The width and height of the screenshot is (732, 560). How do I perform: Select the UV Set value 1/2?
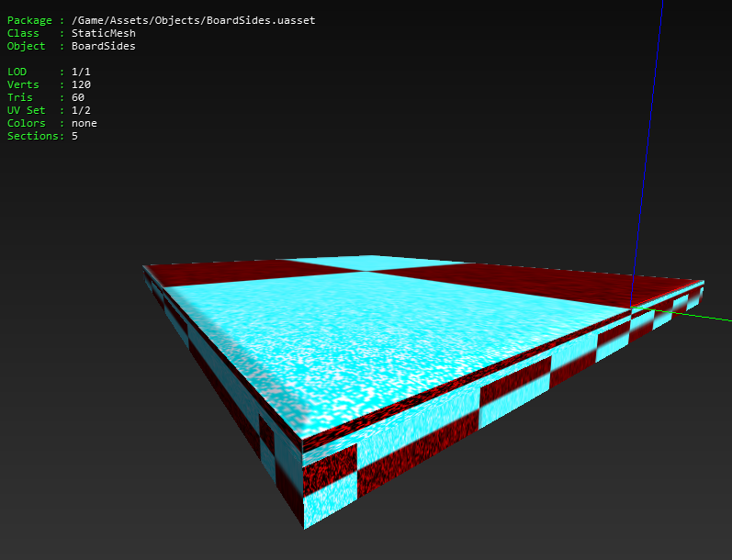click(81, 110)
